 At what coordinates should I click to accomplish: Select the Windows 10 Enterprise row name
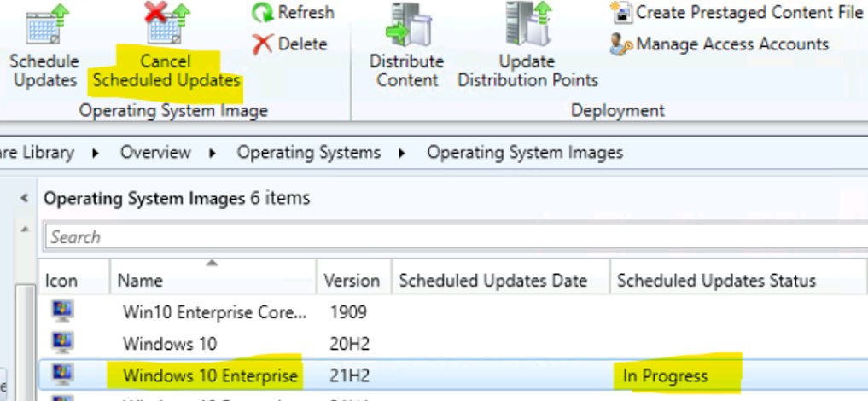tap(210, 376)
